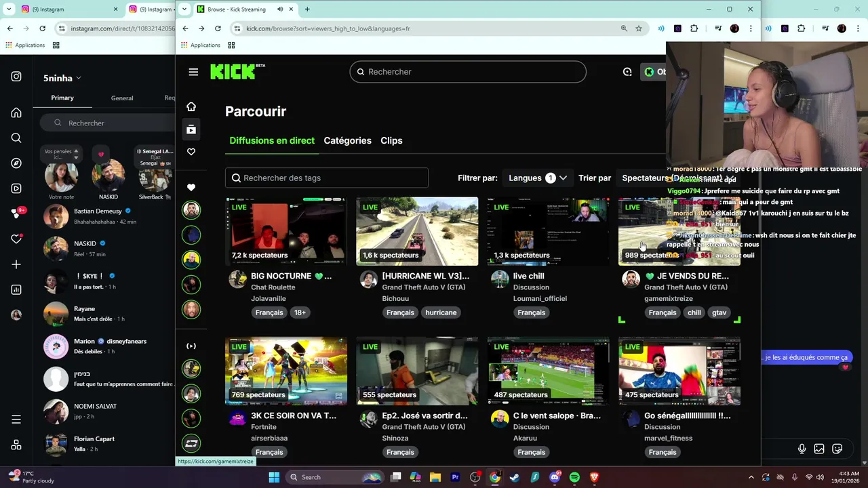The width and height of the screenshot is (868, 488).
Task: Go to Instagram home icon
Action: coord(16,113)
